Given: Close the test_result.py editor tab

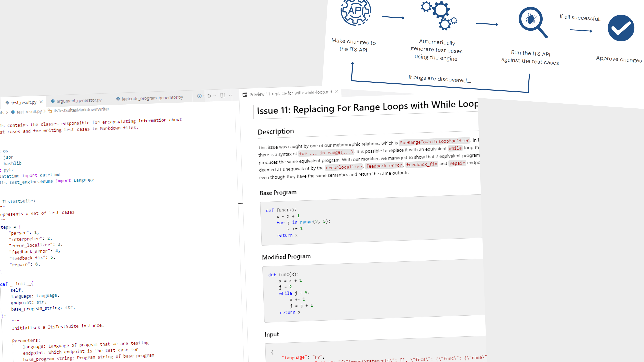Looking at the screenshot, I should 41,102.
